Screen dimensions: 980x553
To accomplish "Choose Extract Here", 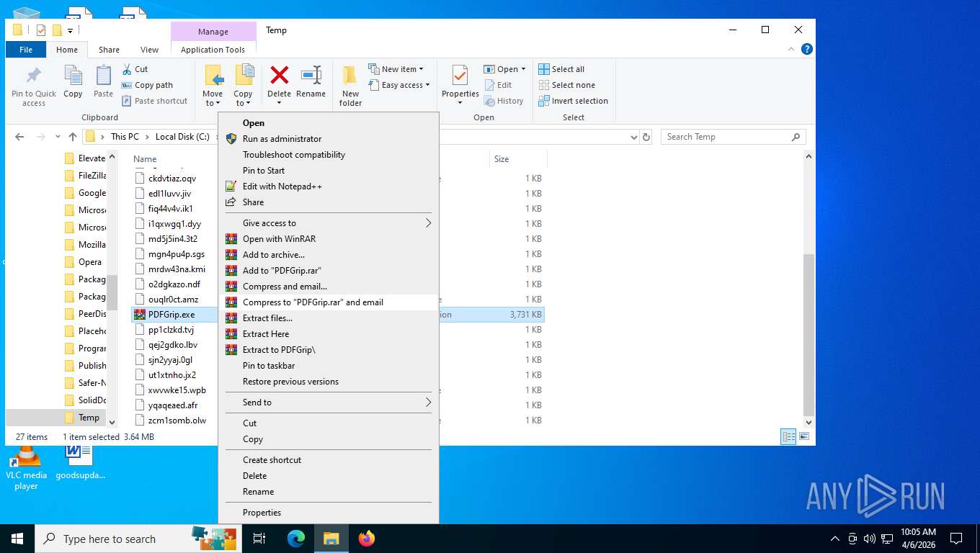I will pos(329,334).
